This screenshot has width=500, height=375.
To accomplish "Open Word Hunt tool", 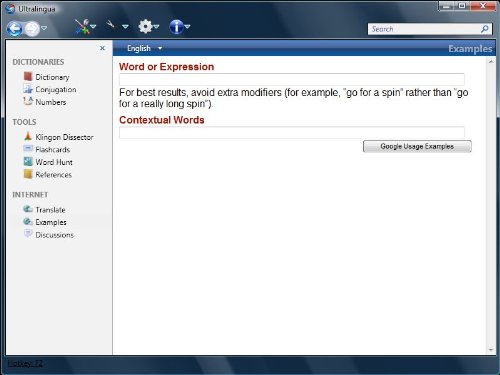I will pos(54,162).
